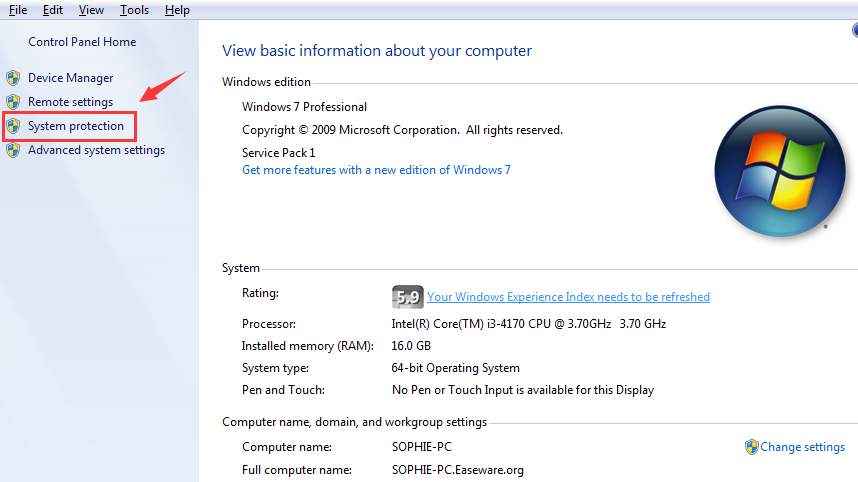
Task: Open the Tools menu
Action: [135, 10]
